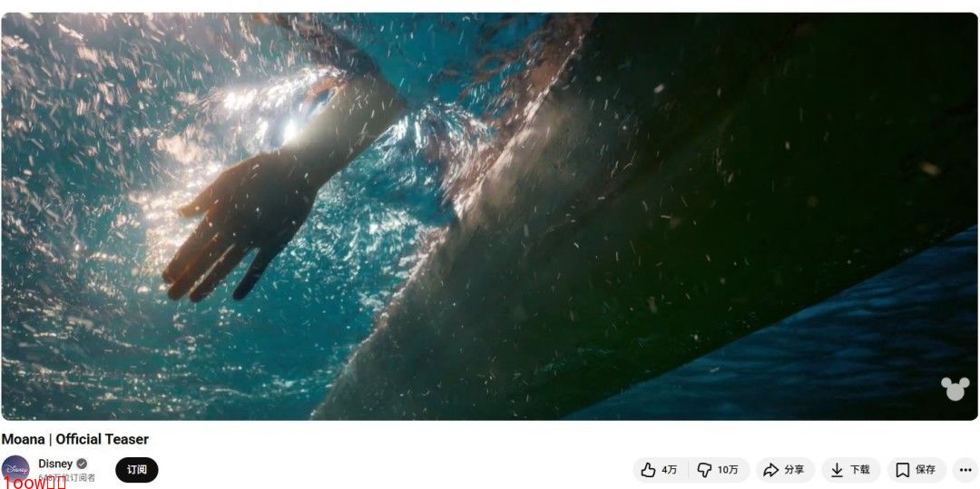Click the Mickey Mouse watermark on video
Screen dimensions: 980x489
pyautogui.click(x=955, y=388)
